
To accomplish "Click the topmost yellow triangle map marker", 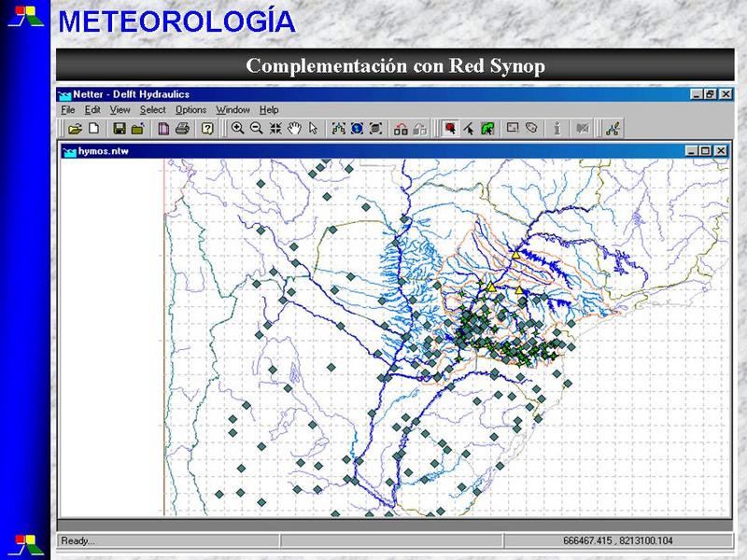I will click(x=514, y=254).
